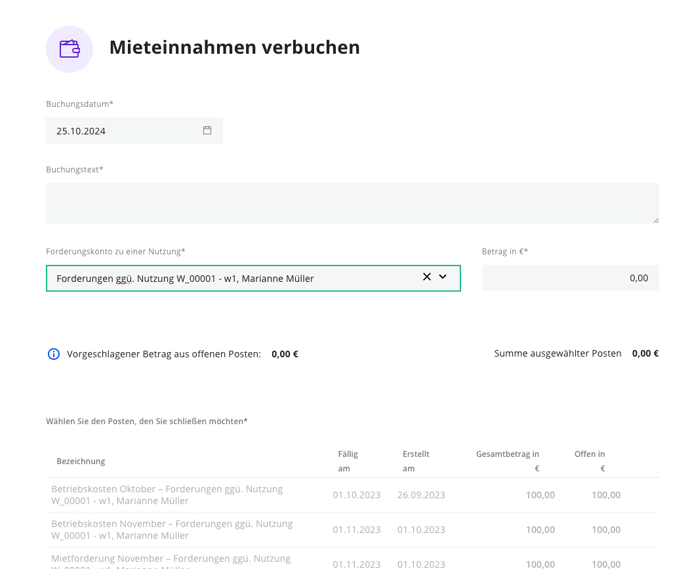Select the Betriebskosten November row
688x569 pixels.
(352, 530)
